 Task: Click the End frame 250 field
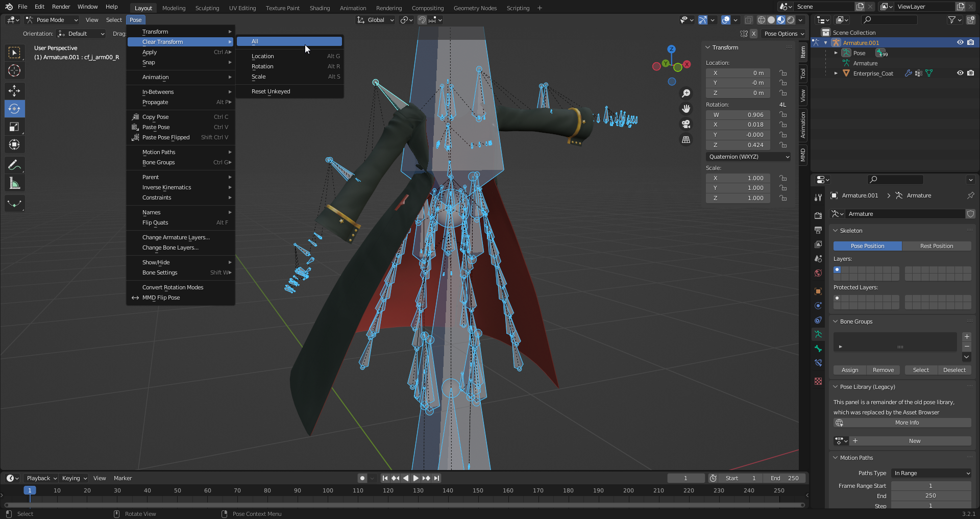pyautogui.click(x=785, y=478)
